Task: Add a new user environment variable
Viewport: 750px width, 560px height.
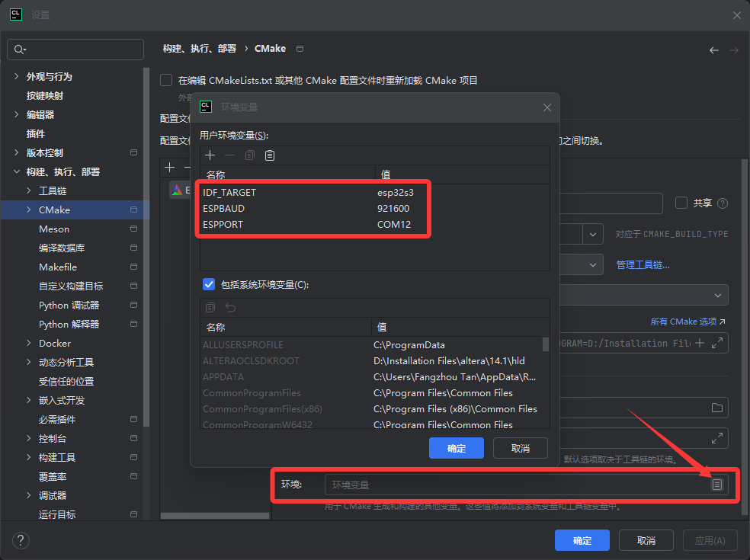Action: tap(210, 155)
